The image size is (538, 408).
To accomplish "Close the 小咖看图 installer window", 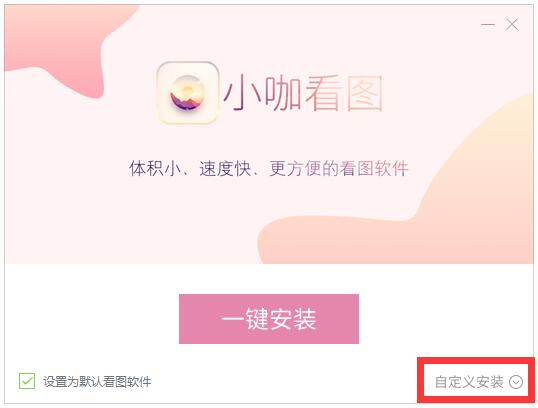I will click(512, 25).
